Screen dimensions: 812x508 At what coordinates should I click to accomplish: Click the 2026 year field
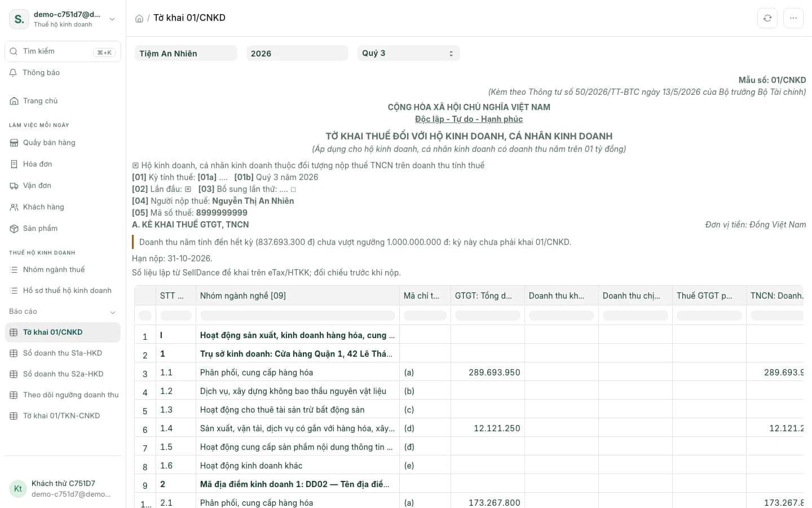[297, 54]
